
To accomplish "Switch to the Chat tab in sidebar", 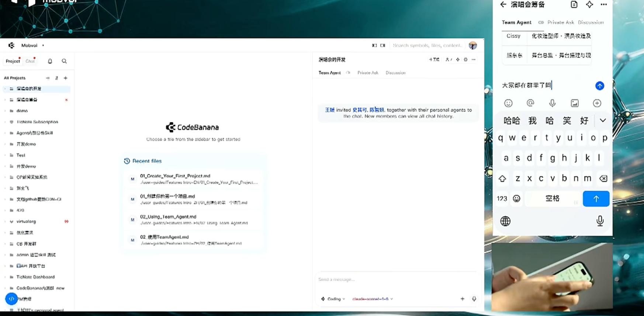I will [30, 61].
